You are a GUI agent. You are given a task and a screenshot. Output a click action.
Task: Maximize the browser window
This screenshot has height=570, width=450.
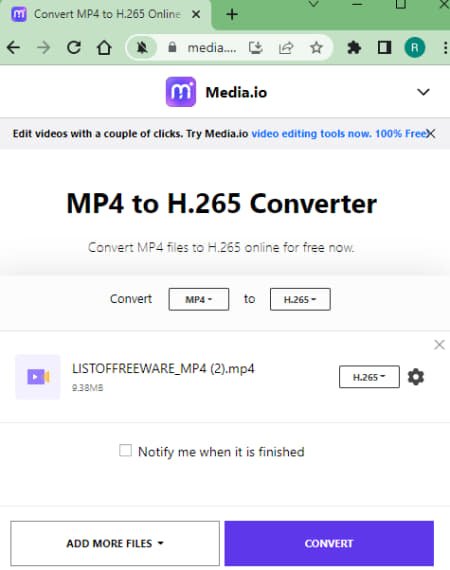coord(401,4)
